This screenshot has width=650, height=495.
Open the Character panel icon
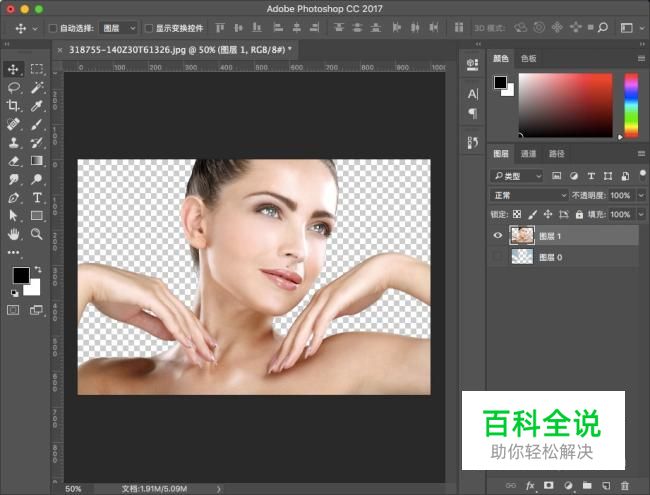473,94
